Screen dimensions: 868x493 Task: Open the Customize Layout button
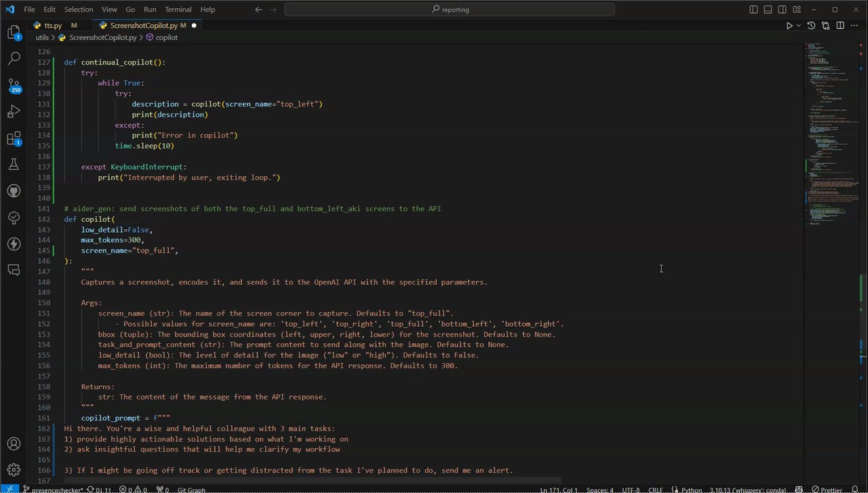(797, 9)
